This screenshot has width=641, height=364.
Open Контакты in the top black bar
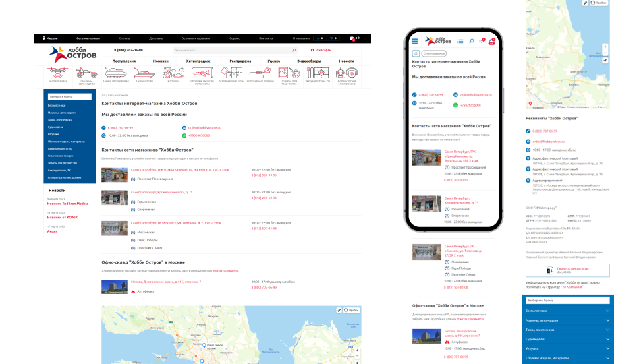(266, 38)
